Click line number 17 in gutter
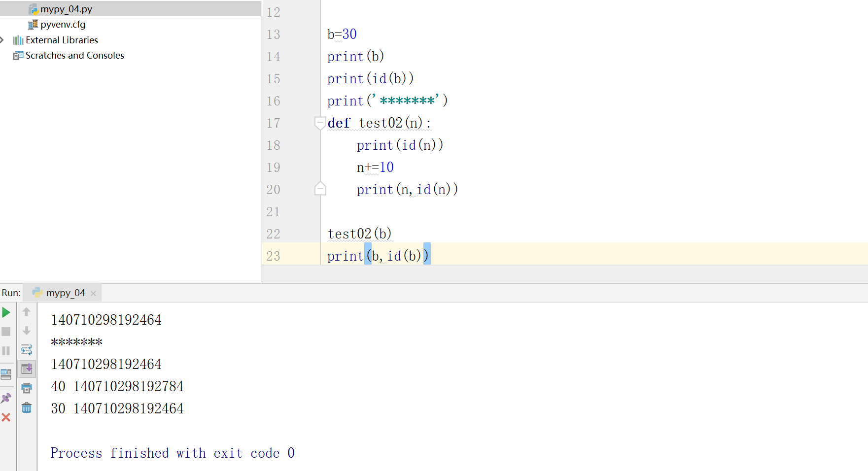Screen dimensions: 868x471 273,123
